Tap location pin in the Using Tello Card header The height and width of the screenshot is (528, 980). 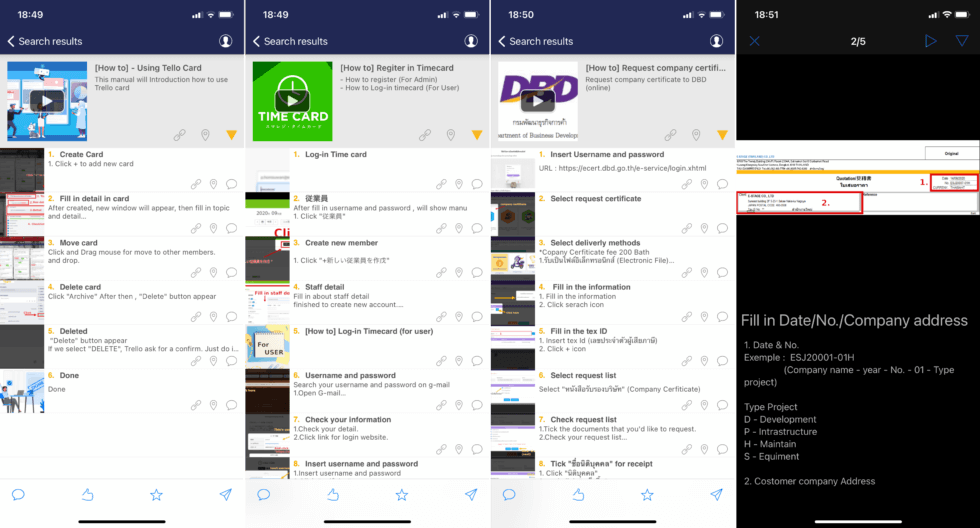click(x=205, y=135)
